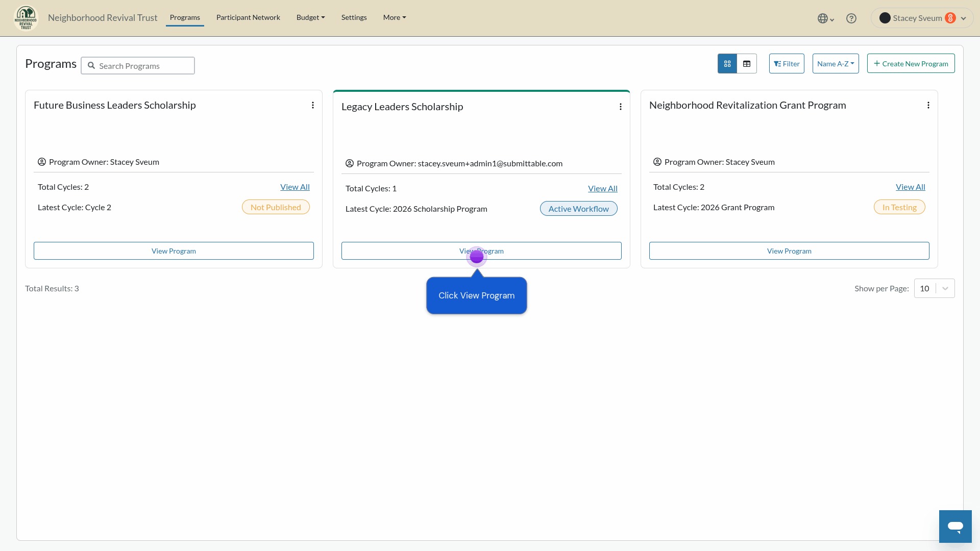Image resolution: width=980 pixels, height=551 pixels.
Task: Open Neighborhood Revitalization Grant Program kebab menu
Action: [928, 105]
